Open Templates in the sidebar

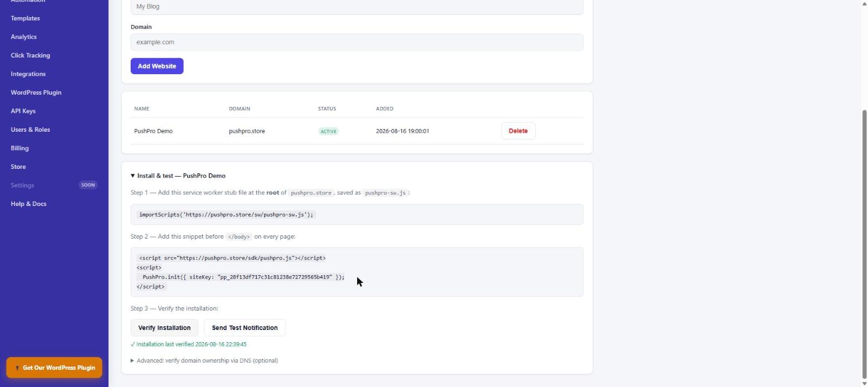click(x=25, y=18)
